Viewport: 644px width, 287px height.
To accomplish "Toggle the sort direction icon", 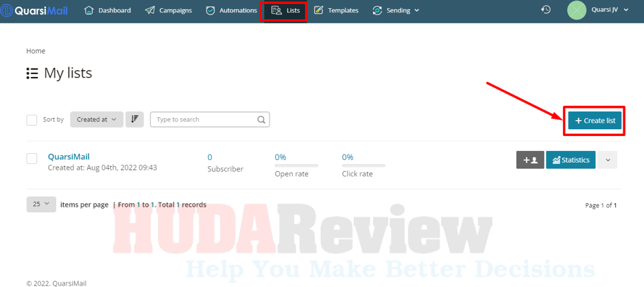I will 134,119.
